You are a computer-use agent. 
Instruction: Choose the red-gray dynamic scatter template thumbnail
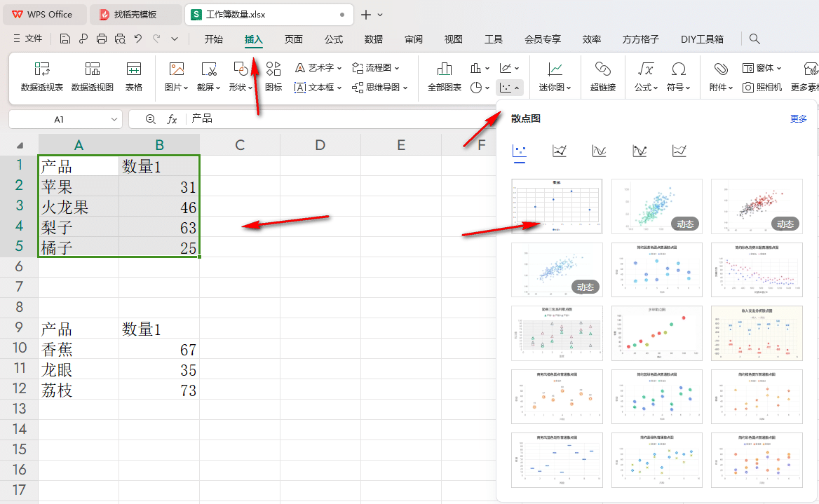pos(757,206)
